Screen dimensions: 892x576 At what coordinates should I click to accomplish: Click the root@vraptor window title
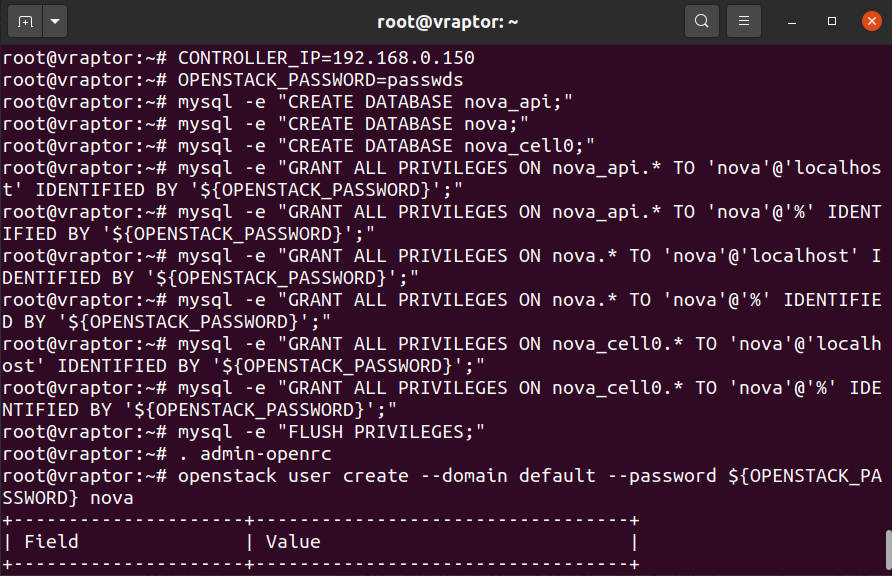[x=446, y=21]
